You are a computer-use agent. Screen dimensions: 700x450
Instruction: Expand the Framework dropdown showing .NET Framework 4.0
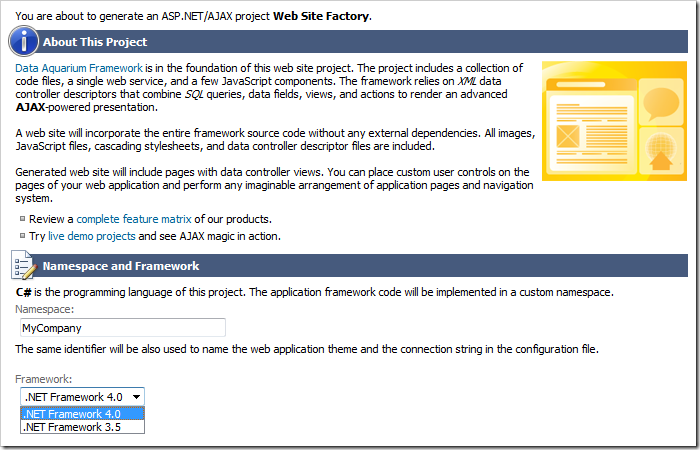(83, 397)
